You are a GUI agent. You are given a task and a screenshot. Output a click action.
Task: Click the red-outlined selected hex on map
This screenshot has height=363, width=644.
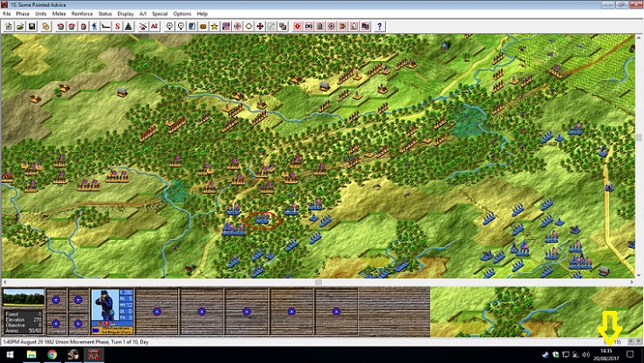(262, 220)
